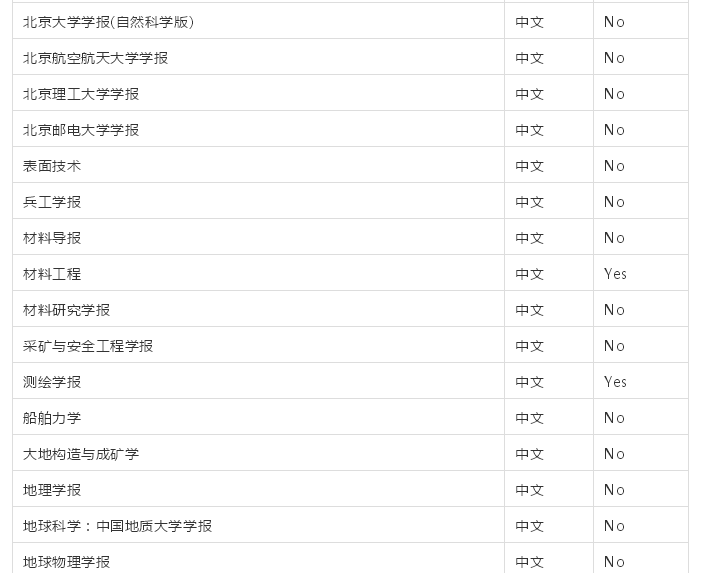Screen dimensions: 702x573
Task: Select the 地理学报 journal title
Action: point(52,490)
